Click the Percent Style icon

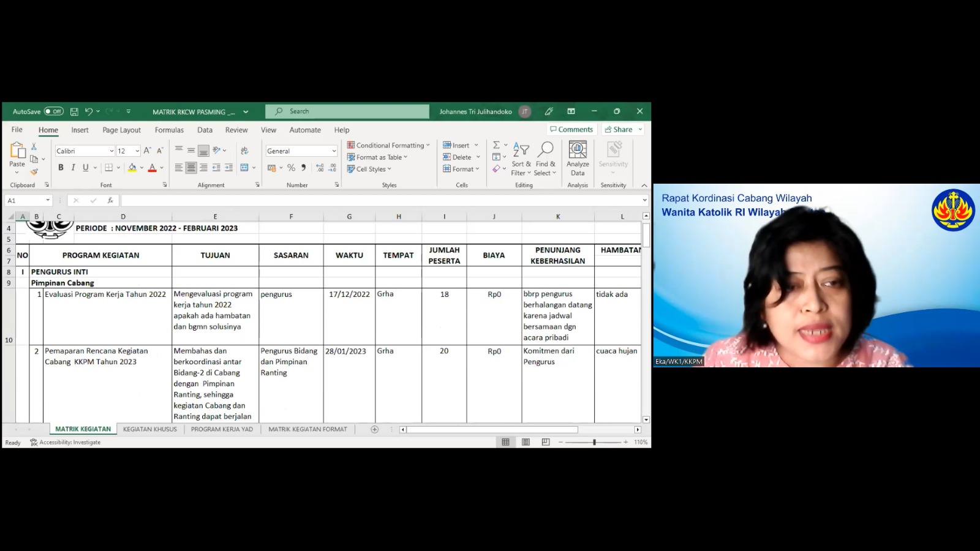click(x=292, y=168)
